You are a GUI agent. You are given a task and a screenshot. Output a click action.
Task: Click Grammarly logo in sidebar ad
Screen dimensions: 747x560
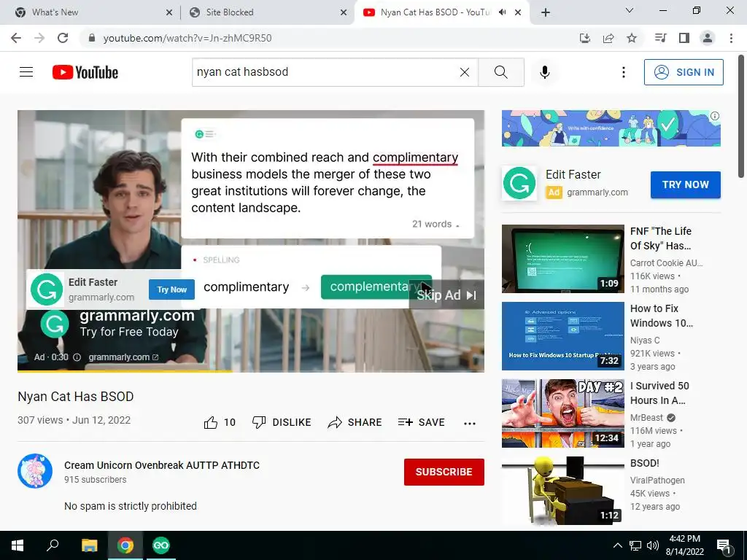tap(519, 183)
